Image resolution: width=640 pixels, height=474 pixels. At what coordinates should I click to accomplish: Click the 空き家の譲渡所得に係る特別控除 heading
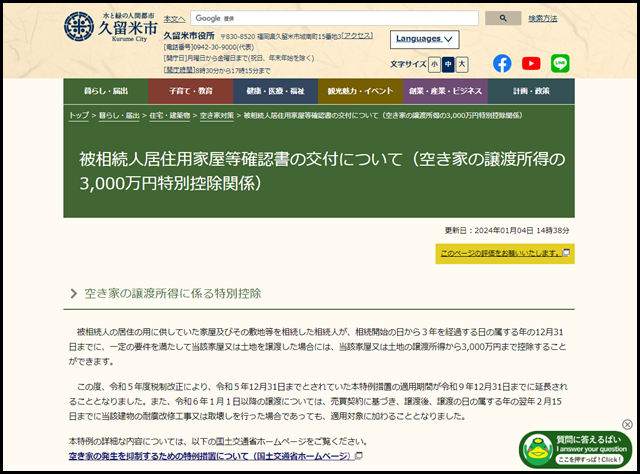tap(173, 294)
